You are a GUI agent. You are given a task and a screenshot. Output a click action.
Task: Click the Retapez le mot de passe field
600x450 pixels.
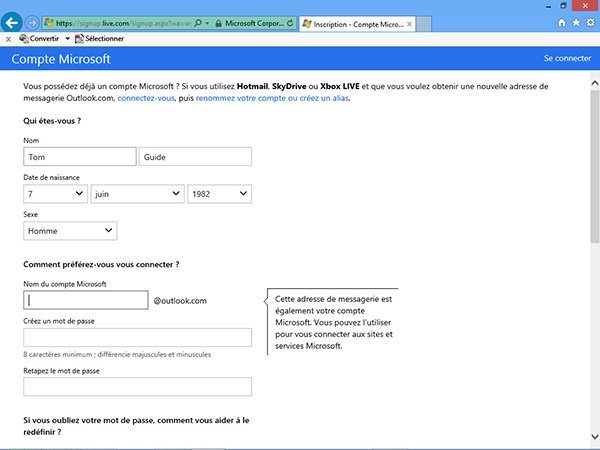(137, 386)
